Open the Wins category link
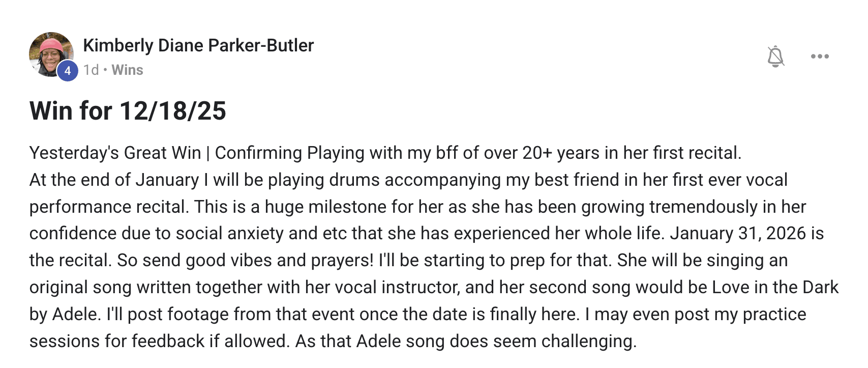This screenshot has width=868, height=368. (127, 70)
